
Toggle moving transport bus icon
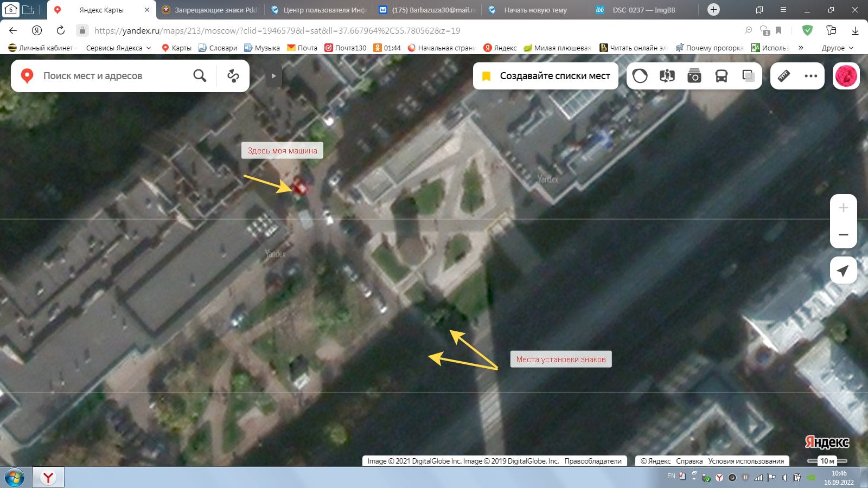tap(722, 76)
